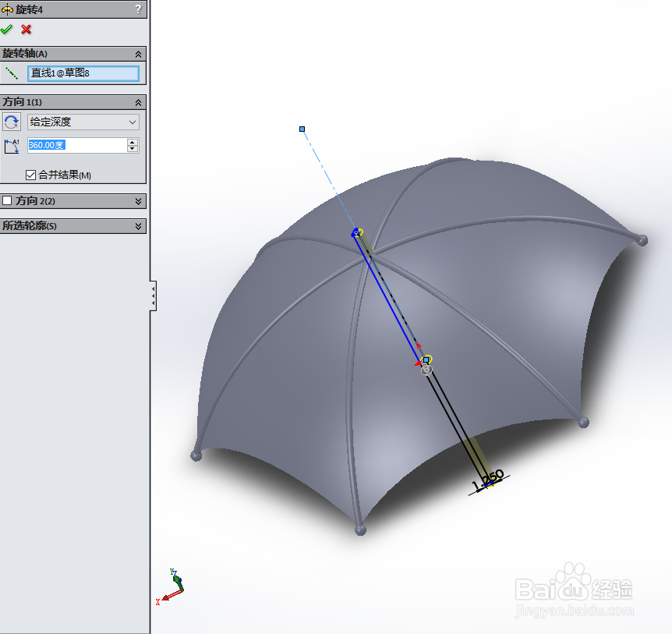This screenshot has height=634, width=672.
Task: Select the axis field 直线1@草图8
Action: [x=83, y=73]
